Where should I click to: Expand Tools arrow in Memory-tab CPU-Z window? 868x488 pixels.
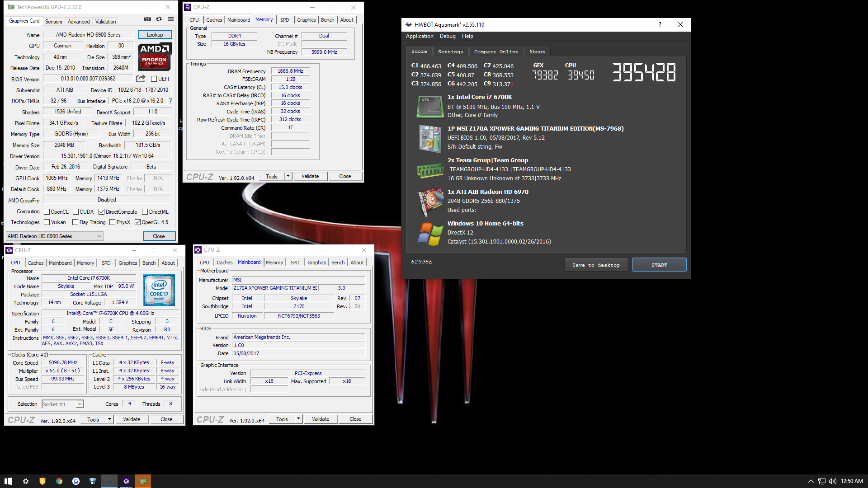[288, 176]
